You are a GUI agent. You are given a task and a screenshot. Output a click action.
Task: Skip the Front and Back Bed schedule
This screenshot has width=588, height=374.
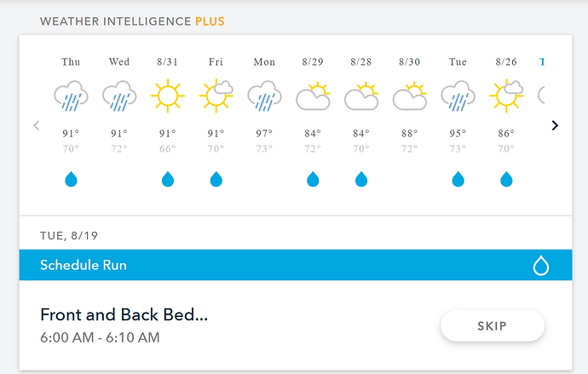(493, 326)
